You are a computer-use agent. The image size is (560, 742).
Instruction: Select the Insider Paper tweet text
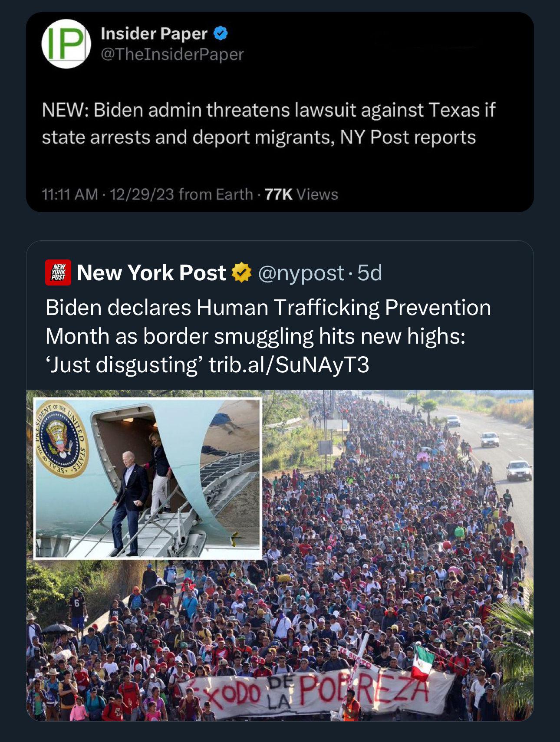[x=268, y=124]
